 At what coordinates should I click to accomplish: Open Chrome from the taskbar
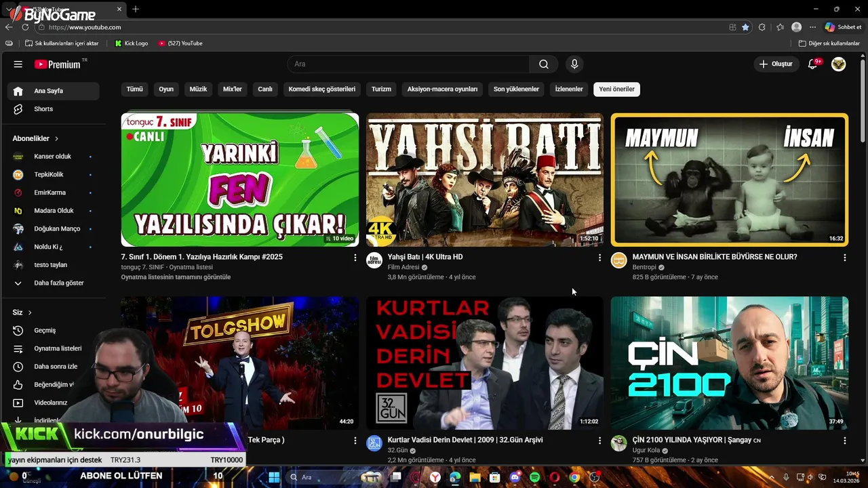coord(574,477)
